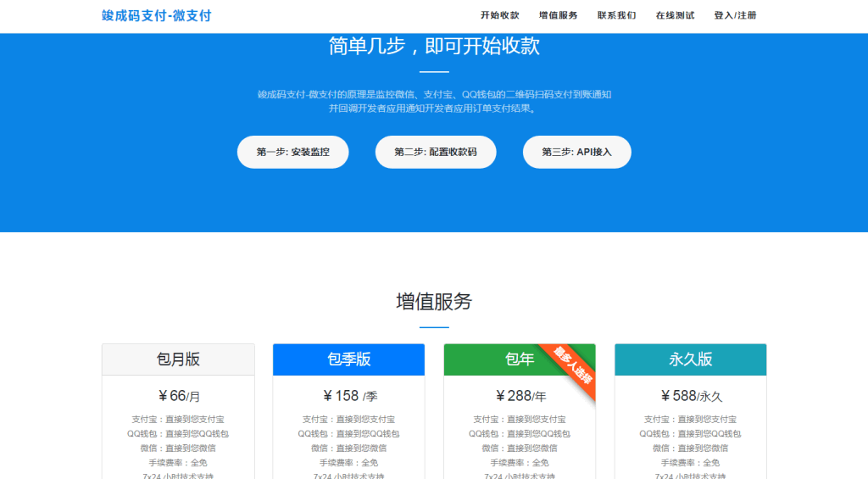Select the 包月版 plan header
Viewport: 868px width, 479px height.
(x=178, y=359)
